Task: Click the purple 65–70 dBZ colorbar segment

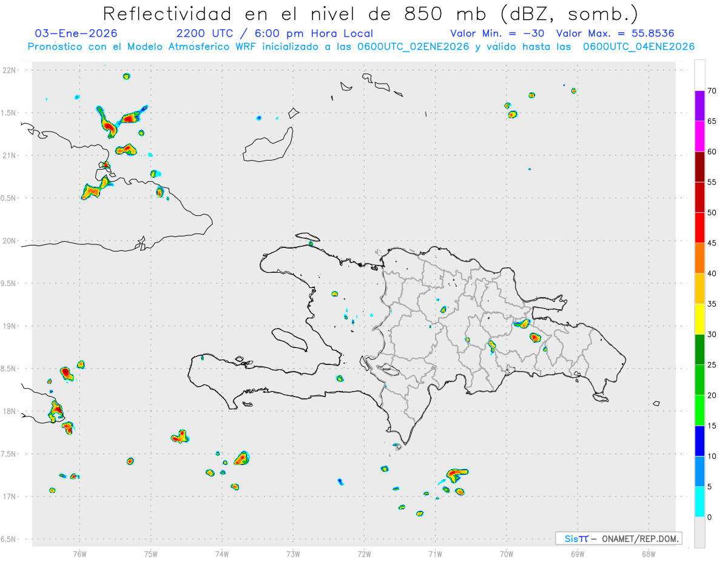Action: pyautogui.click(x=699, y=105)
